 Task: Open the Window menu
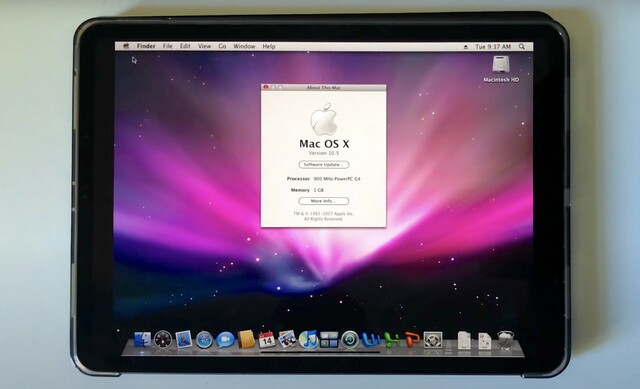click(244, 47)
